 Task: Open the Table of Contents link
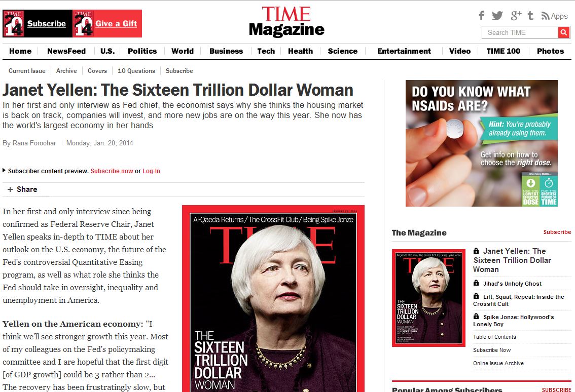[494, 337]
